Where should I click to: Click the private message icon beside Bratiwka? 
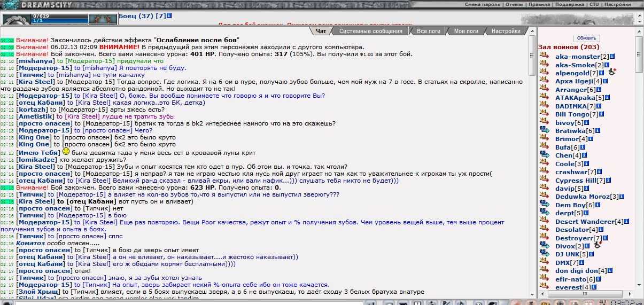click(545, 131)
